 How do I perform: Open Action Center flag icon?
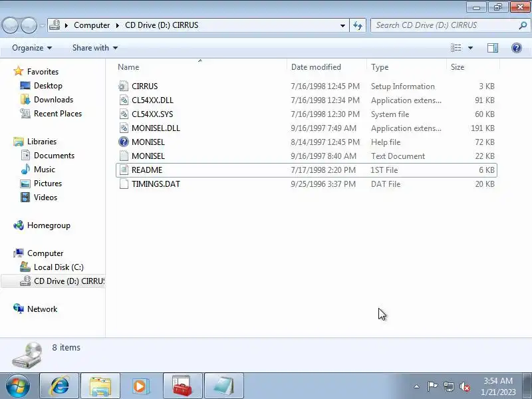(x=432, y=386)
